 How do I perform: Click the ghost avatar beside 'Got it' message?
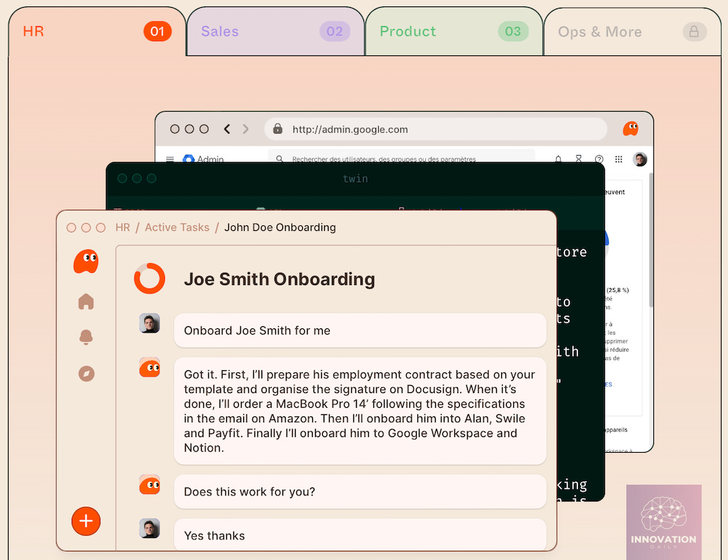[149, 367]
